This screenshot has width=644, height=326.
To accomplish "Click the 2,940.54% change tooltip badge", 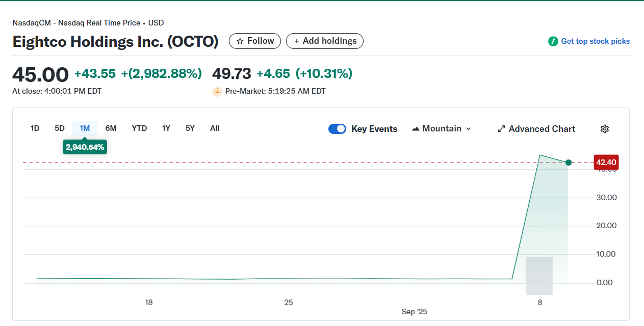I will point(85,147).
